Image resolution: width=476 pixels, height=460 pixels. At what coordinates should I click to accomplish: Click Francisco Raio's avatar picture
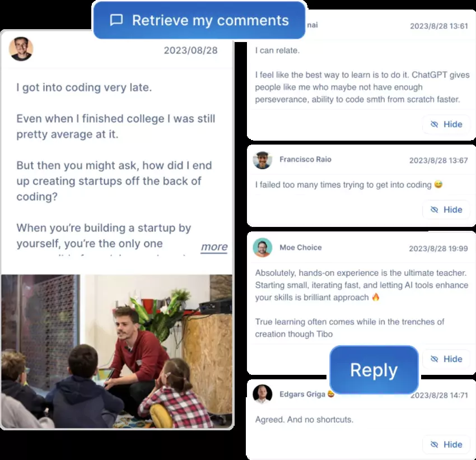pos(262,160)
